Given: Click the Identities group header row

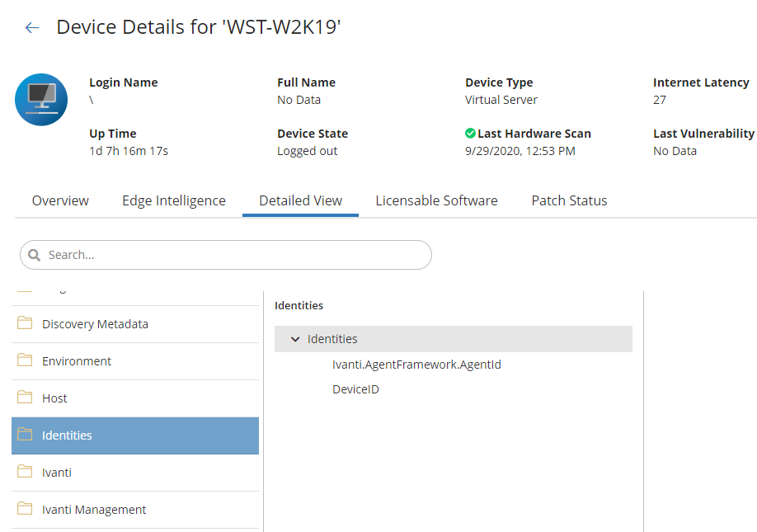Looking at the screenshot, I should point(454,339).
